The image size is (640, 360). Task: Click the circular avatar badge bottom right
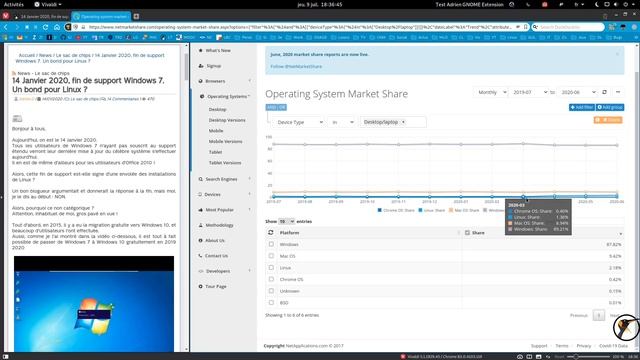pyautogui.click(x=626, y=327)
